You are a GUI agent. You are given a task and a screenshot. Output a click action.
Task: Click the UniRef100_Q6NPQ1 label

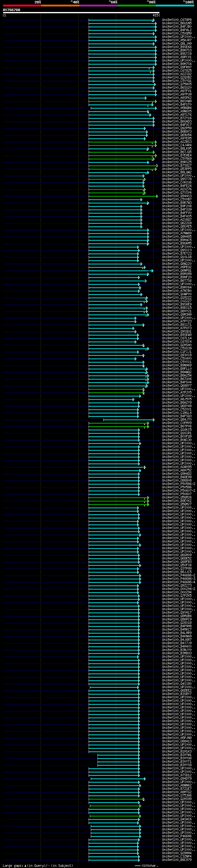point(177,271)
